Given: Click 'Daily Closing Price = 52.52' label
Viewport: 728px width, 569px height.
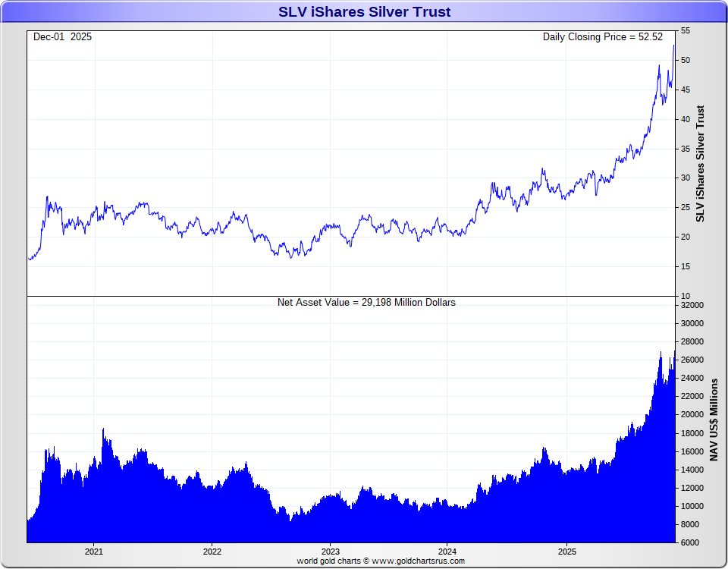Looking at the screenshot, I should [x=603, y=37].
